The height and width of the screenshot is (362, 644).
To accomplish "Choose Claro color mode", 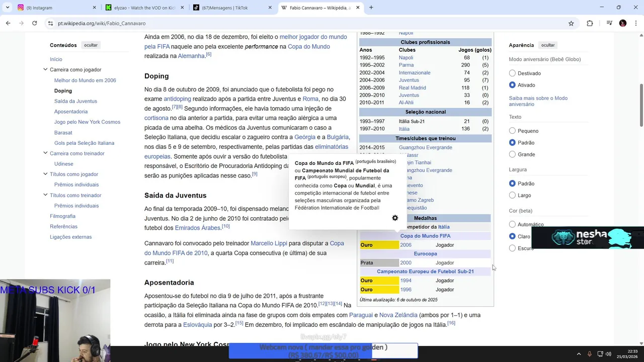I will pyautogui.click(x=512, y=236).
